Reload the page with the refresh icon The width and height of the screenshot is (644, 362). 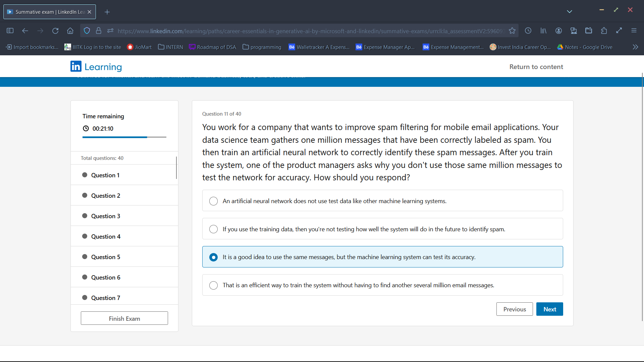pos(55,31)
